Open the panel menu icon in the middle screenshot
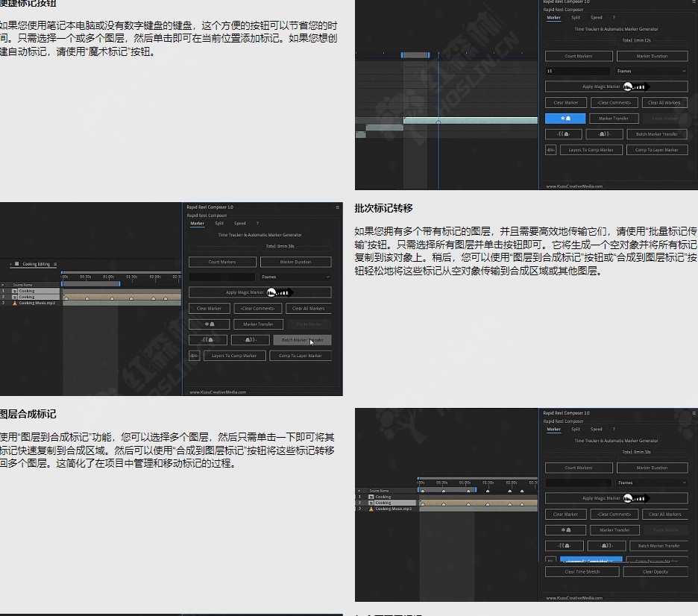 (337, 207)
